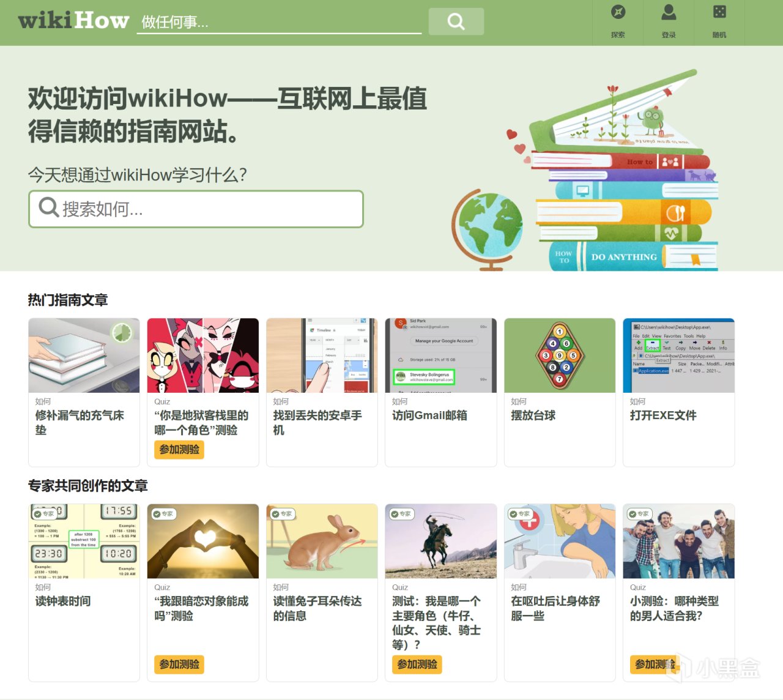This screenshot has height=700, width=783.
Task: Focus the 搜索如何 main search field
Action: 196,209
